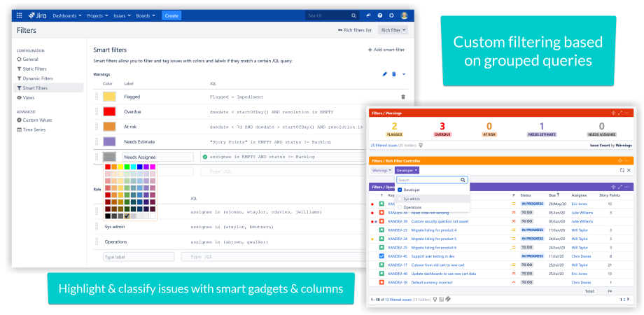Viewport: 644px width, 315px height.
Task: Click the notifications megaphone icon
Action: 368,15
